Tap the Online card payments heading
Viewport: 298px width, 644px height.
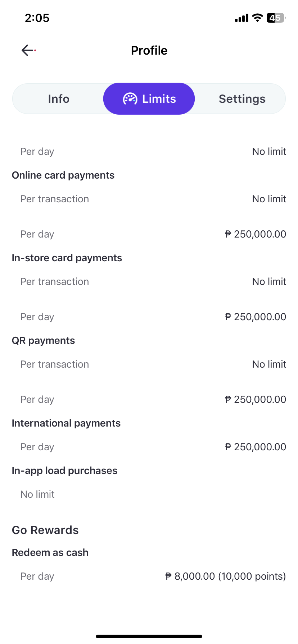(63, 175)
